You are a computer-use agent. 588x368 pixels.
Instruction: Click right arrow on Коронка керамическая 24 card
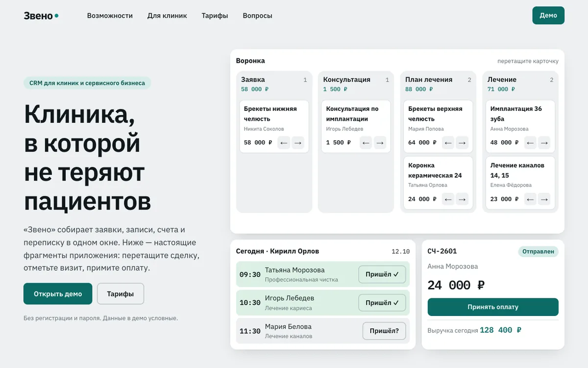point(462,199)
